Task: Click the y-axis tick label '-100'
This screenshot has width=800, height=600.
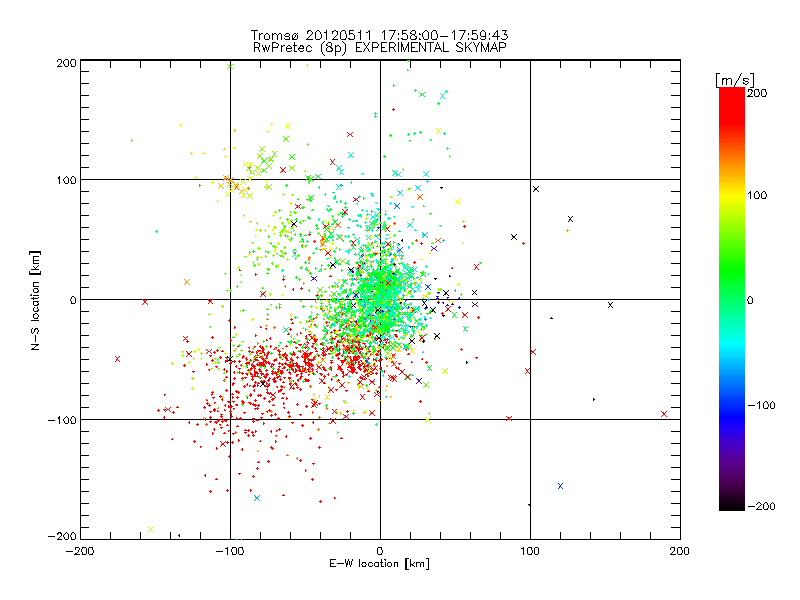Action: point(62,420)
